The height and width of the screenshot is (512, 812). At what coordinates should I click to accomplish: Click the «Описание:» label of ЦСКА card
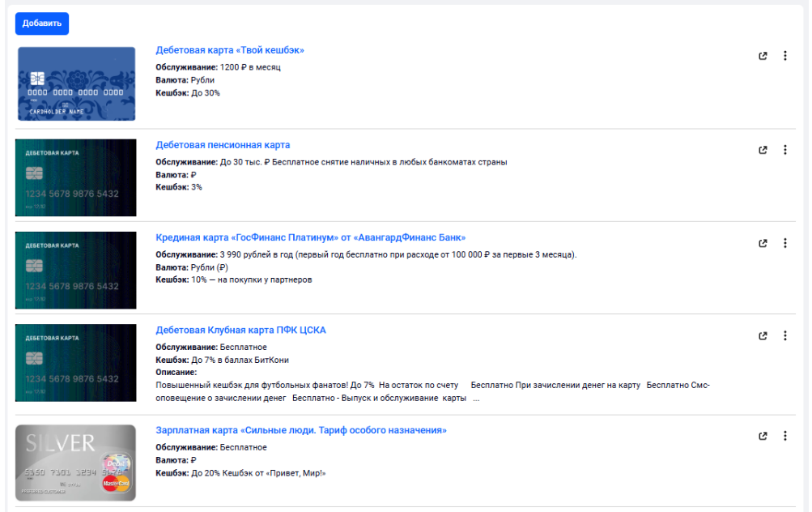[176, 373]
